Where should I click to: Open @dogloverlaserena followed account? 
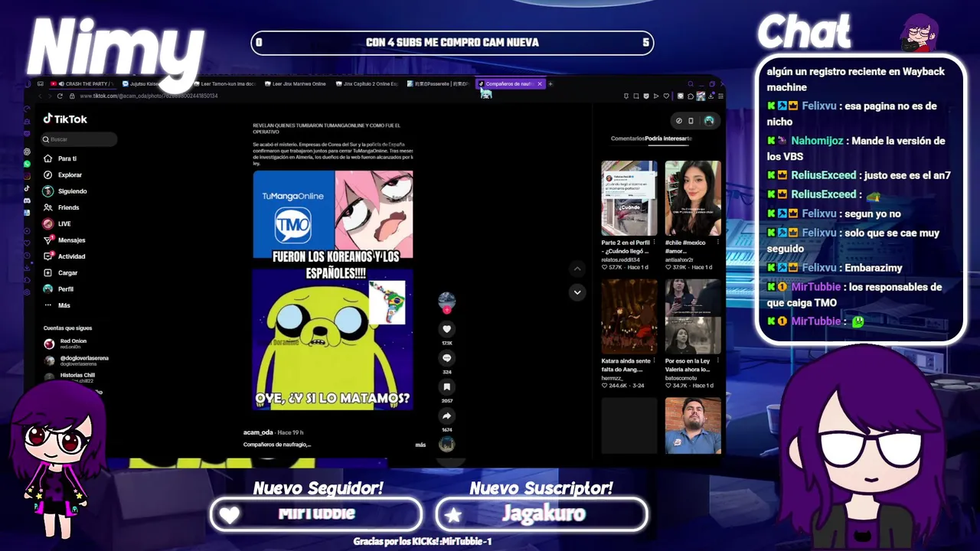[x=77, y=360]
